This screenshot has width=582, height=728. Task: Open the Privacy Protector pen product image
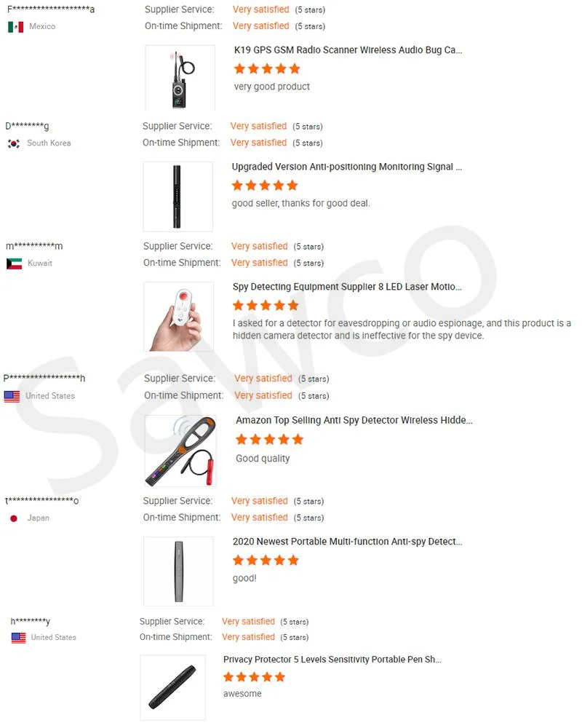pyautogui.click(x=172, y=687)
